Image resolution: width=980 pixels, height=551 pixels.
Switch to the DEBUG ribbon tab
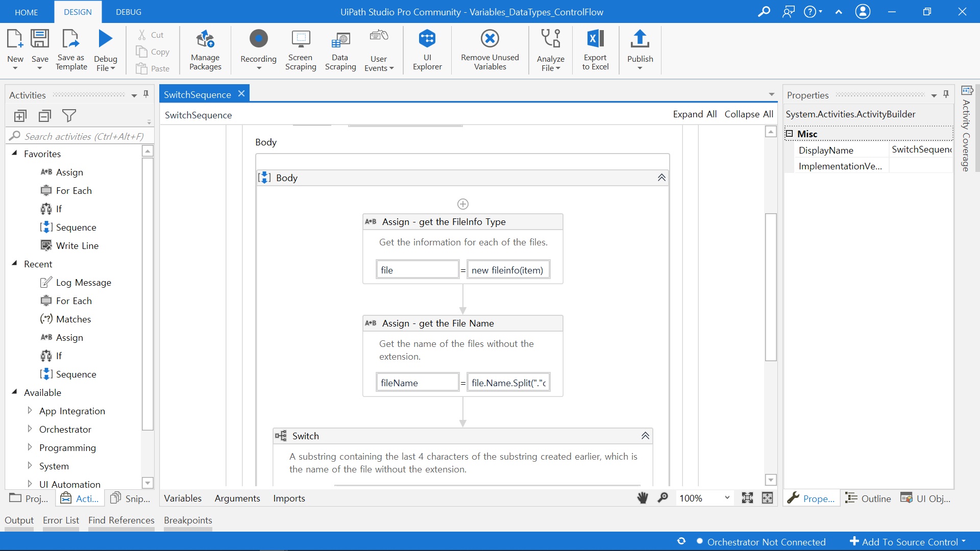pyautogui.click(x=129, y=12)
